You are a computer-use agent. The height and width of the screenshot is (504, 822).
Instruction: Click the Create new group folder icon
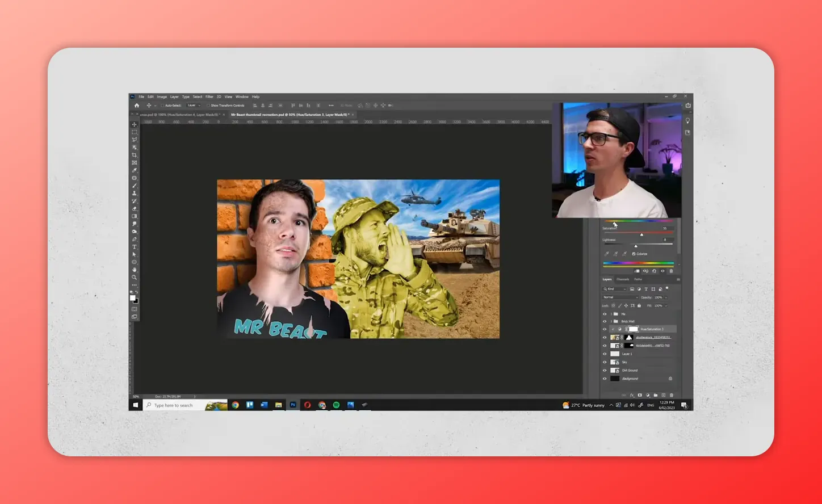pos(656,395)
